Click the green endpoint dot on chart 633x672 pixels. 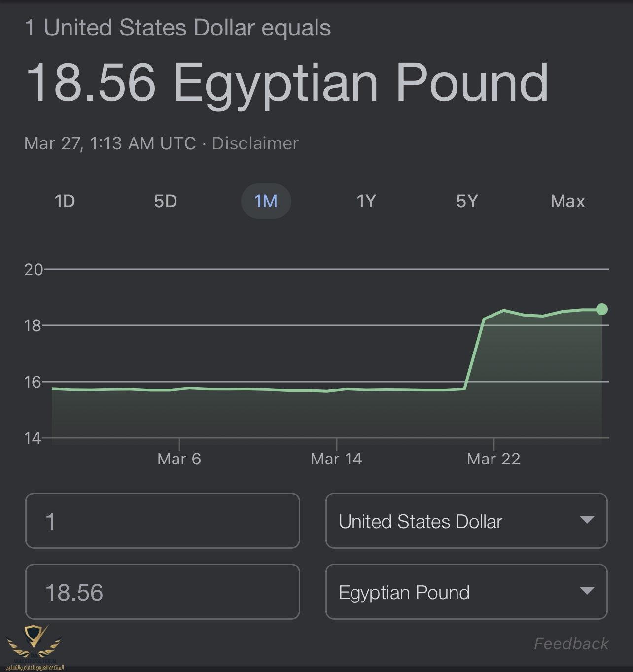(602, 309)
